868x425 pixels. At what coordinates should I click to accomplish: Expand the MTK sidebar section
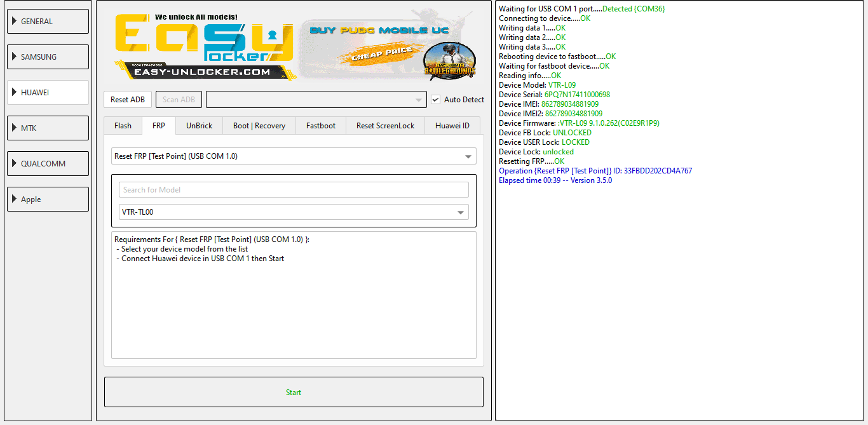tap(48, 128)
